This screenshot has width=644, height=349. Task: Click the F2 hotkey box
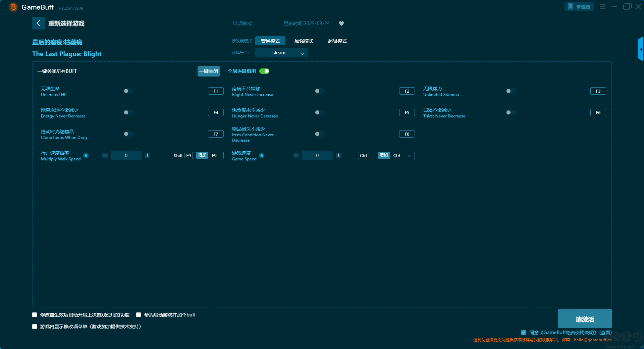tap(407, 91)
